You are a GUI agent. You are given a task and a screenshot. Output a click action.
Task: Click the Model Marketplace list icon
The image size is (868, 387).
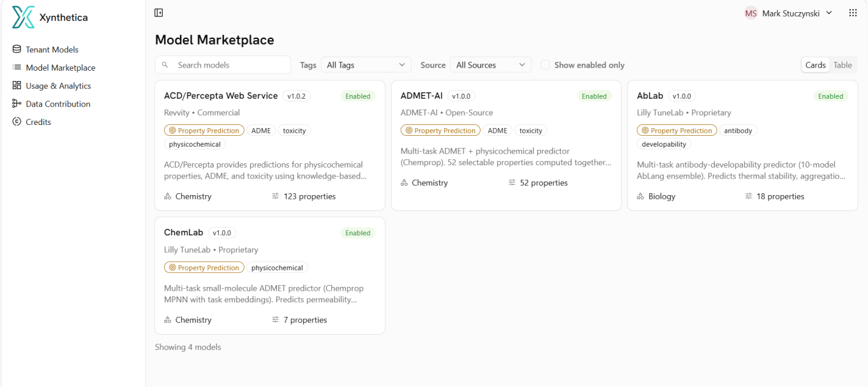(x=17, y=68)
